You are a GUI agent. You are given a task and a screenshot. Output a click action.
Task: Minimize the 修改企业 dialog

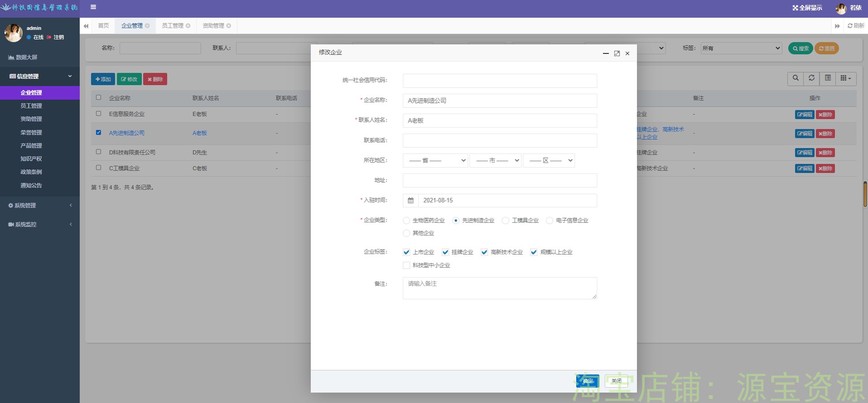tap(606, 53)
